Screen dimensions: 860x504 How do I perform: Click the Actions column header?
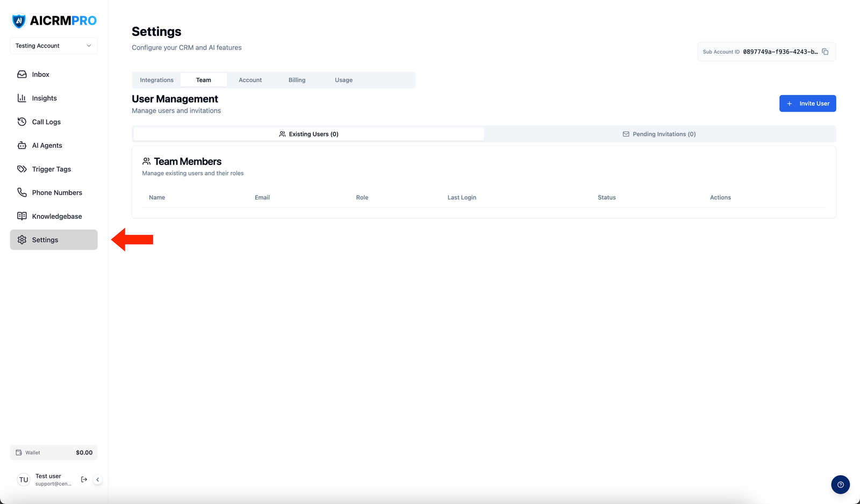coord(720,198)
